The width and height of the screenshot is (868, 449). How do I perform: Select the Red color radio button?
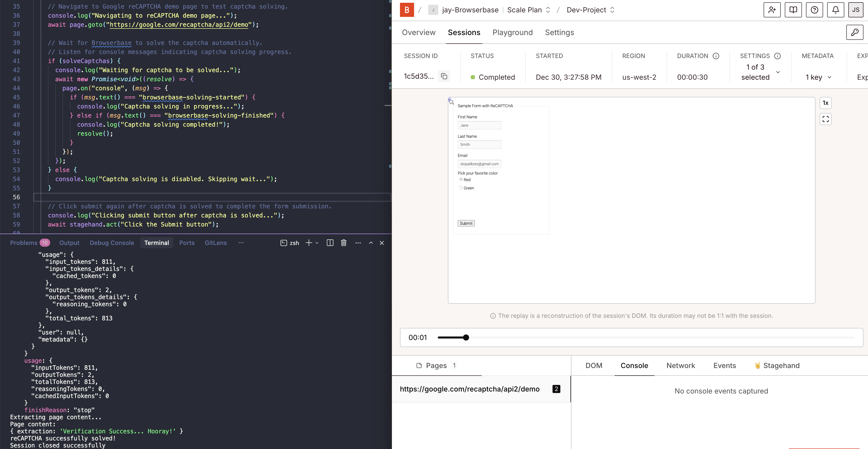[x=461, y=179]
